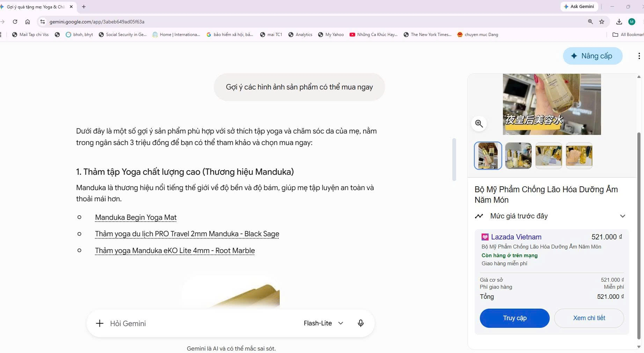Click heading Thảm tập Yoga chất lượng cao
Image resolution: width=644 pixels, height=353 pixels.
(x=185, y=172)
